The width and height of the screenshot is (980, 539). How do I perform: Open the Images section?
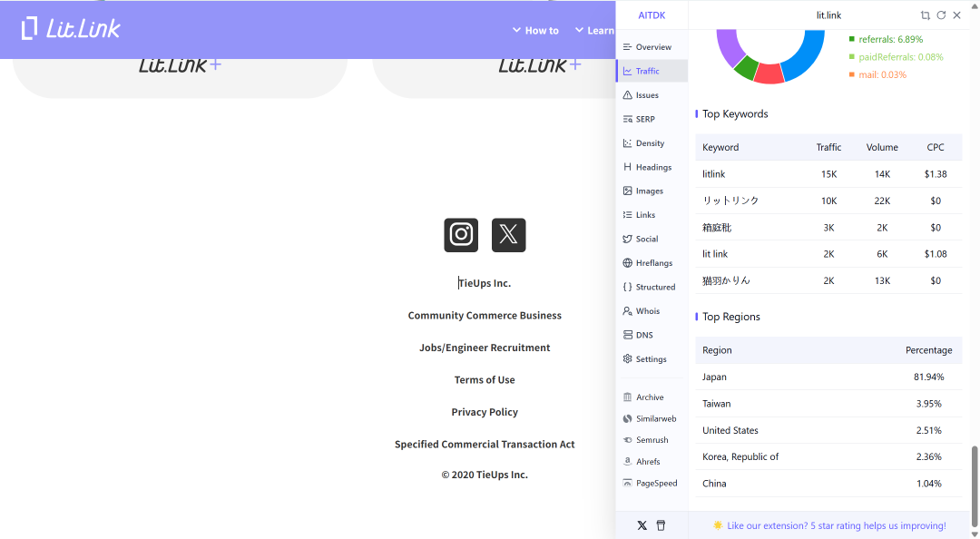(x=652, y=191)
